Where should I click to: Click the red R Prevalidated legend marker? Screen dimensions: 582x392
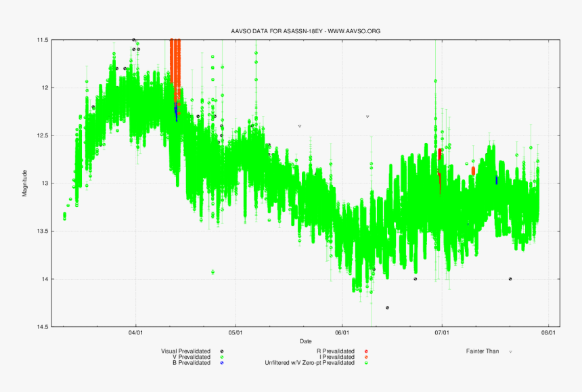click(x=366, y=351)
